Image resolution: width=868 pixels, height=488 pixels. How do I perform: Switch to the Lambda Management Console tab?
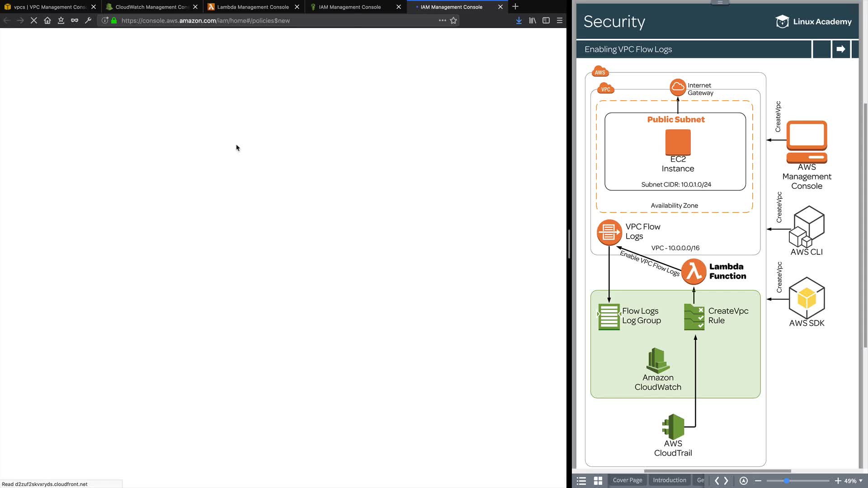[253, 7]
